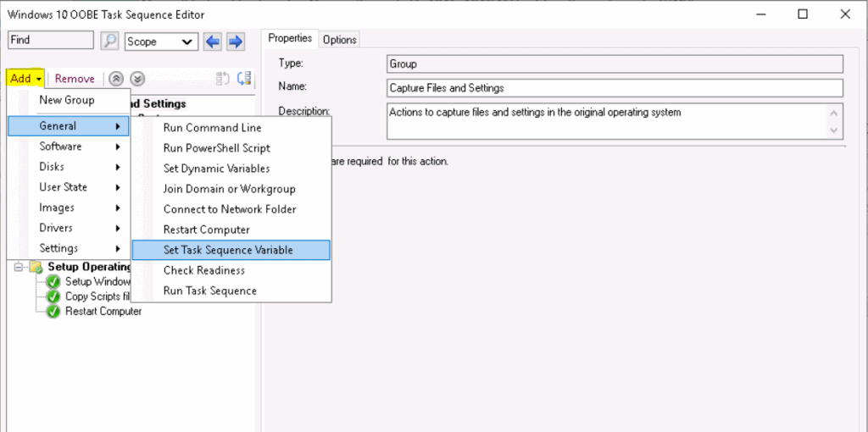This screenshot has height=432, width=868.
Task: Click the blue next result arrow
Action: 236,41
